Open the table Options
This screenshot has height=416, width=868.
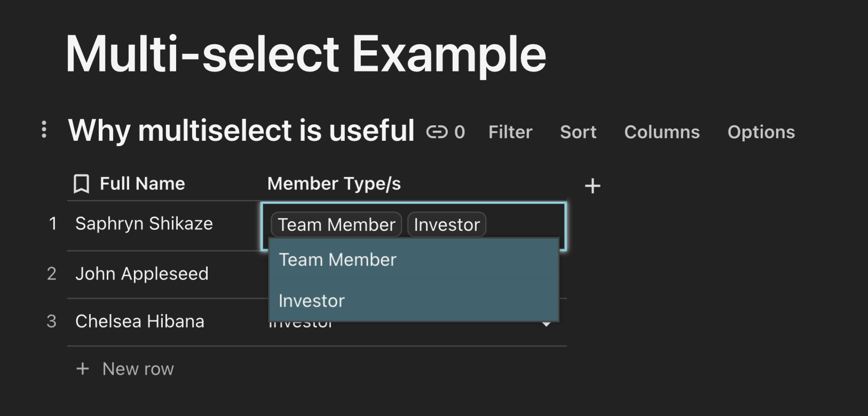pyautogui.click(x=761, y=132)
